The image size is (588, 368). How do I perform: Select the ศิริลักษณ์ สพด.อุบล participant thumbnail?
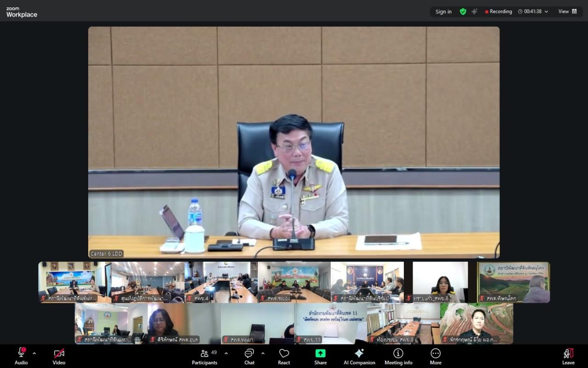[x=184, y=323]
